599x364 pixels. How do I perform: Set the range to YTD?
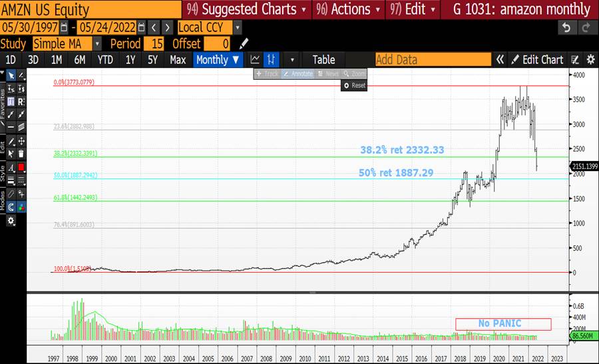[105, 60]
